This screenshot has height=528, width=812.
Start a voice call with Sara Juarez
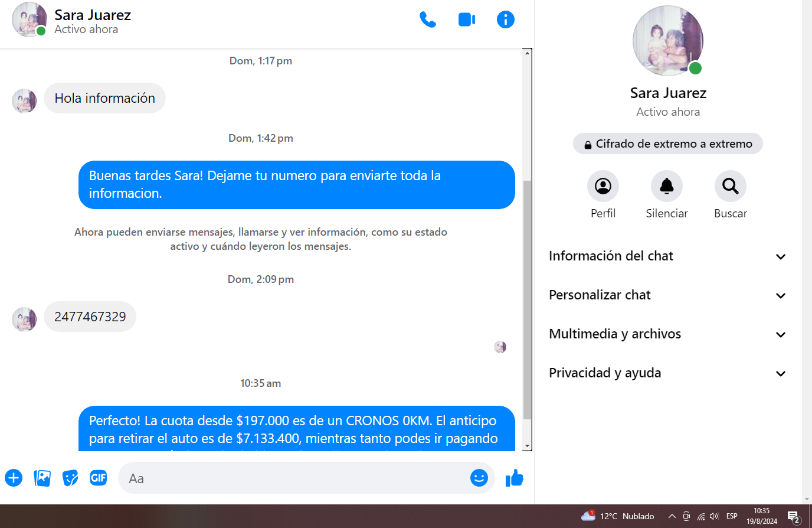click(427, 19)
